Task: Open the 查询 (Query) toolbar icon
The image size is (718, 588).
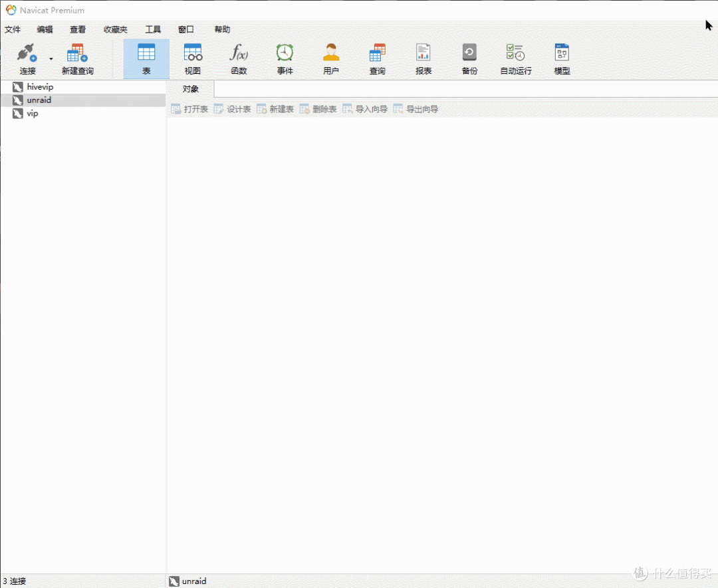Action: 378,58
